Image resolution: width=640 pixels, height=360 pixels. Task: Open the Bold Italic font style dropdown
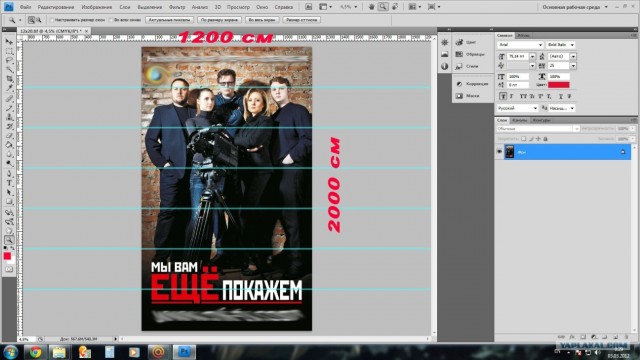click(x=561, y=44)
